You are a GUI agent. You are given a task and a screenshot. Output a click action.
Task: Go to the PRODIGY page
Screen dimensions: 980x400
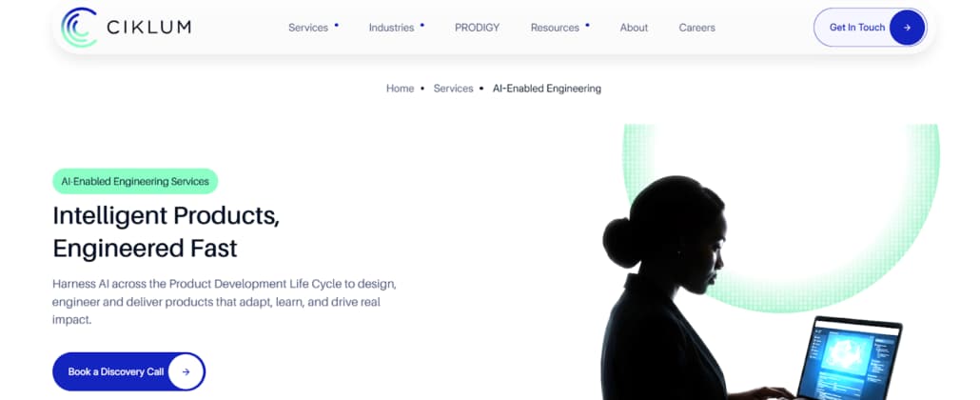point(477,28)
